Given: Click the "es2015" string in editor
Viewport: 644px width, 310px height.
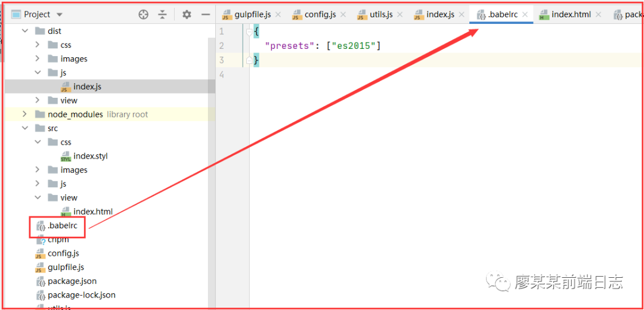Looking at the screenshot, I should [x=354, y=45].
